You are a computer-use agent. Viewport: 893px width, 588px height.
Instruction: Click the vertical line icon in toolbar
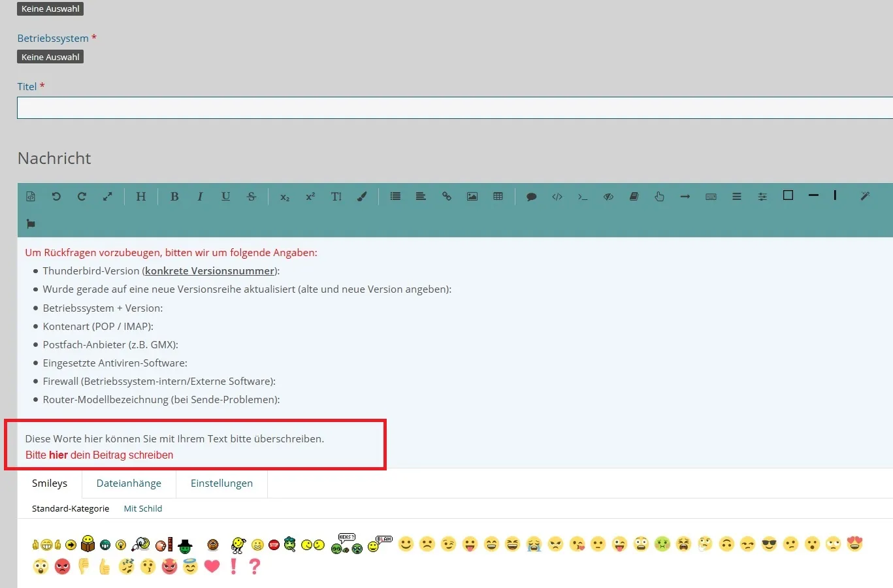(x=835, y=195)
